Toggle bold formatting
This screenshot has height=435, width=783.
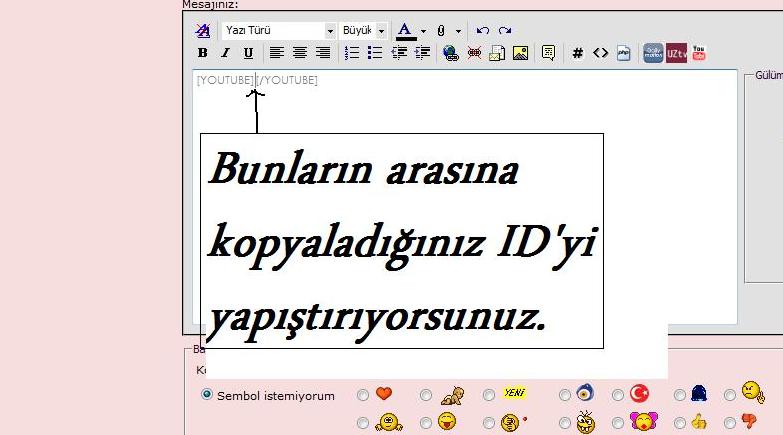(x=202, y=53)
